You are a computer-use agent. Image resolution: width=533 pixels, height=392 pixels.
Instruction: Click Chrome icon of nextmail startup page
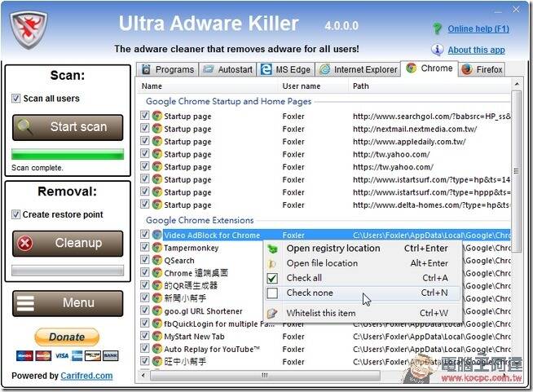point(156,129)
